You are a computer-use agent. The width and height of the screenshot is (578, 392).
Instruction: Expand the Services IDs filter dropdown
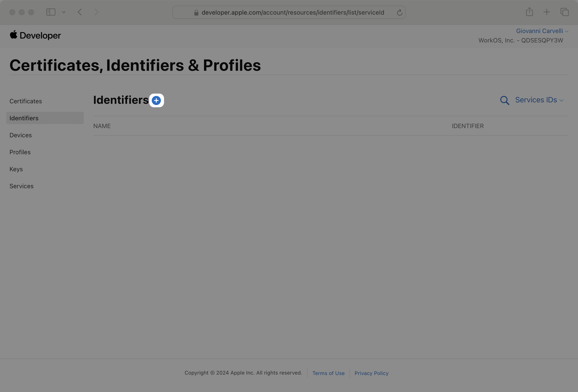(539, 100)
